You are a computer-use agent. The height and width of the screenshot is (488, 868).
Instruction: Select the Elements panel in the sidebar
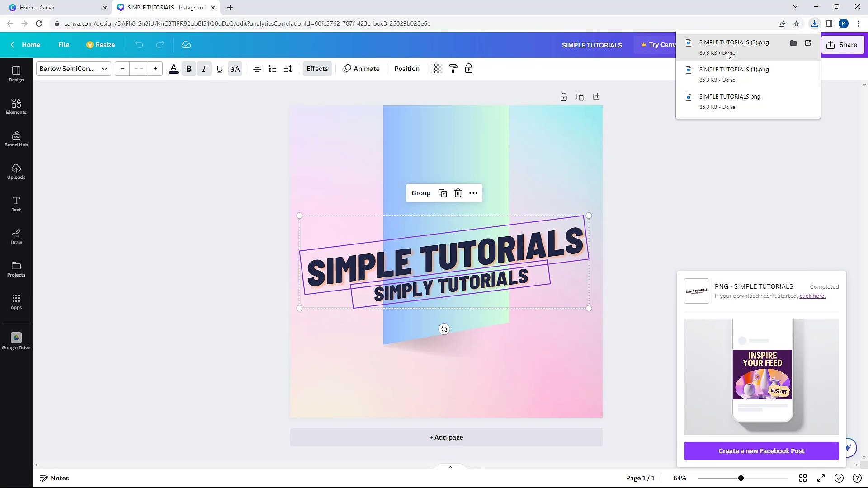pyautogui.click(x=16, y=106)
